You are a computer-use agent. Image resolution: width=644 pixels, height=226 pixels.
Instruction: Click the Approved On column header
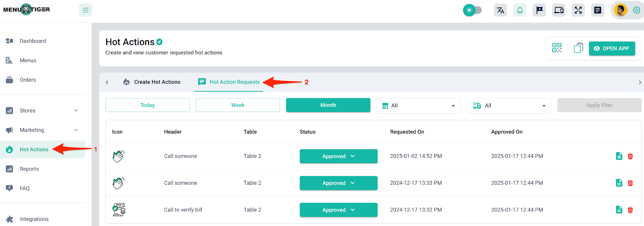pyautogui.click(x=507, y=131)
